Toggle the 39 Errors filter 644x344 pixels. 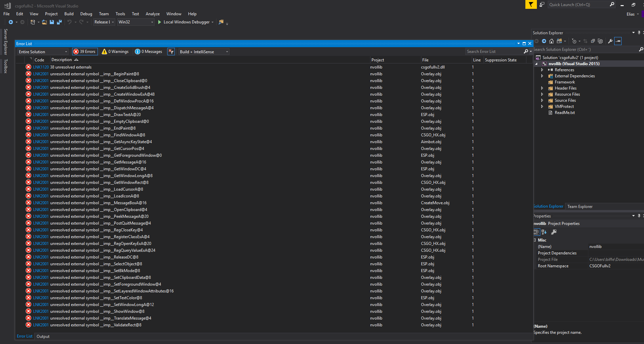click(85, 52)
